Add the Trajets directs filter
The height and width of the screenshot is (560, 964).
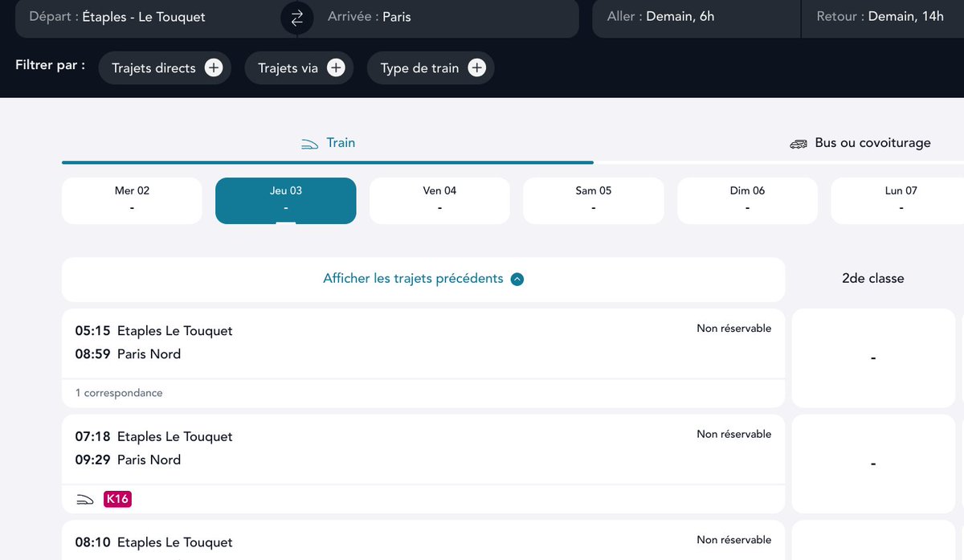click(x=165, y=68)
